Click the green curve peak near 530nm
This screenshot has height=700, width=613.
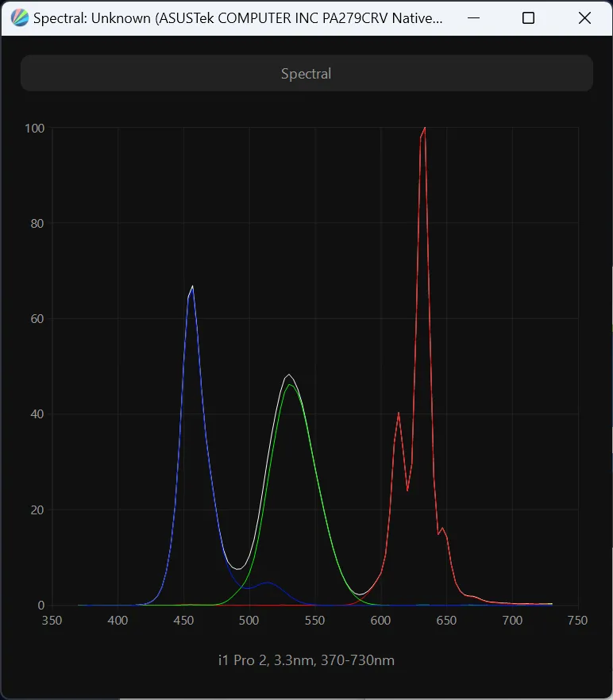coord(290,385)
